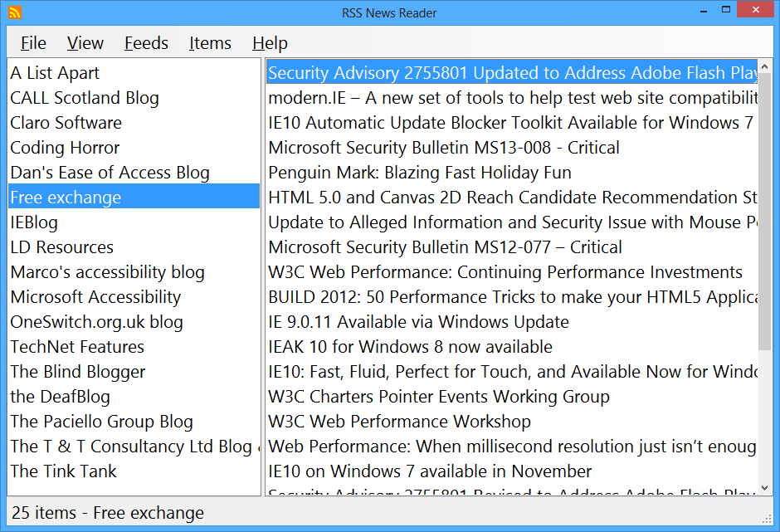This screenshot has height=532, width=780.
Task: Close the RSS News Reader window
Action: pyautogui.click(x=756, y=10)
